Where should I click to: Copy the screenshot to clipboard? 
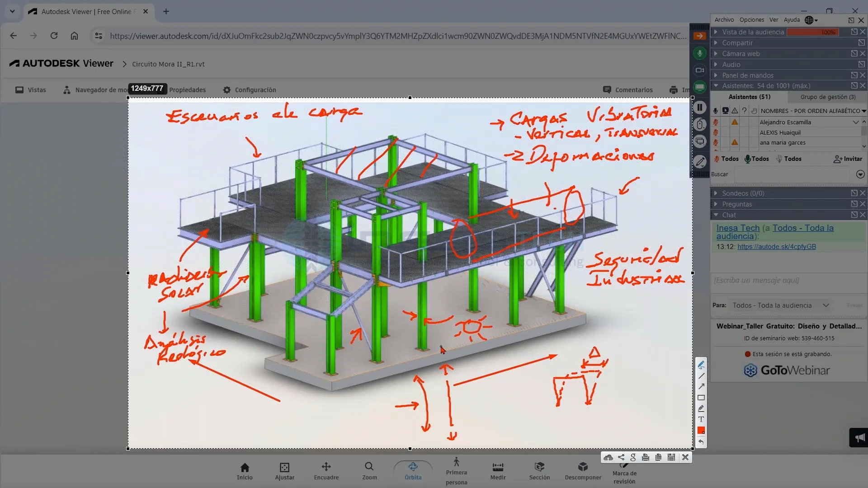coord(658,457)
